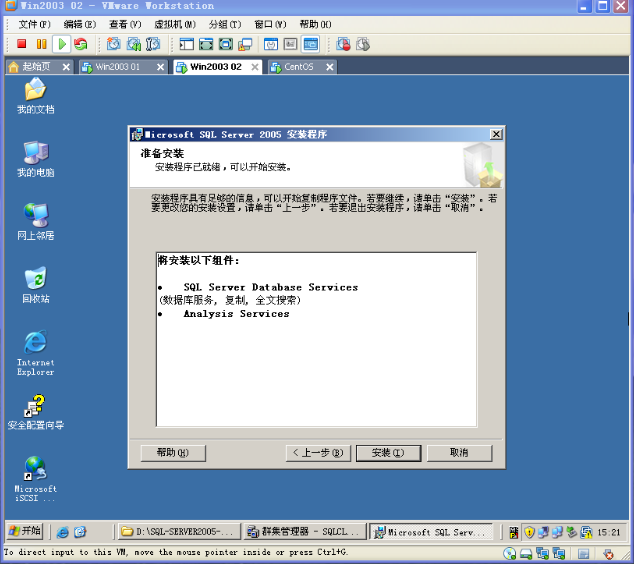Switch to 群集管理器 taskbar window
The image size is (634, 564).
(x=304, y=532)
